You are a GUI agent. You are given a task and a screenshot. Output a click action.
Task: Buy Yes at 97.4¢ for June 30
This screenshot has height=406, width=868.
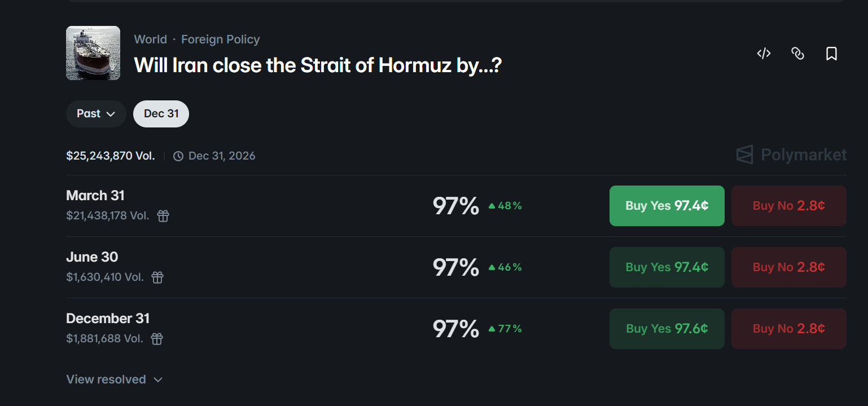[x=667, y=267]
